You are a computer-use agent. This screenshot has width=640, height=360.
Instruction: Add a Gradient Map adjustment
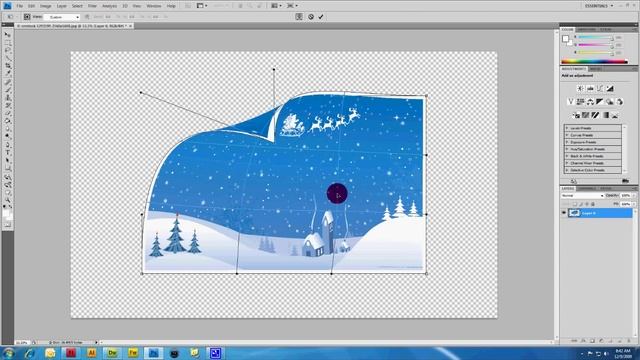pyautogui.click(x=606, y=116)
